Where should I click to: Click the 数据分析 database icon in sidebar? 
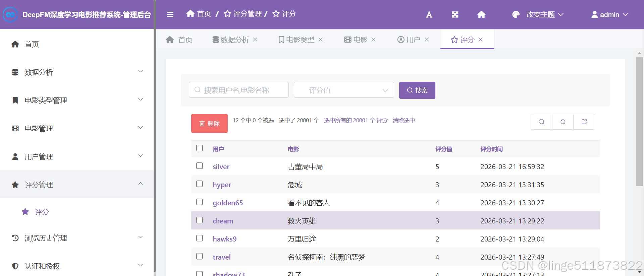pyautogui.click(x=15, y=72)
